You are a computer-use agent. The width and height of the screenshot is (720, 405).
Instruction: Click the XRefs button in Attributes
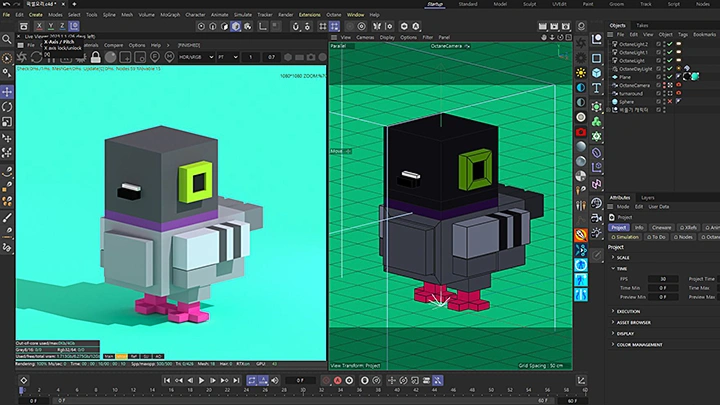click(688, 227)
